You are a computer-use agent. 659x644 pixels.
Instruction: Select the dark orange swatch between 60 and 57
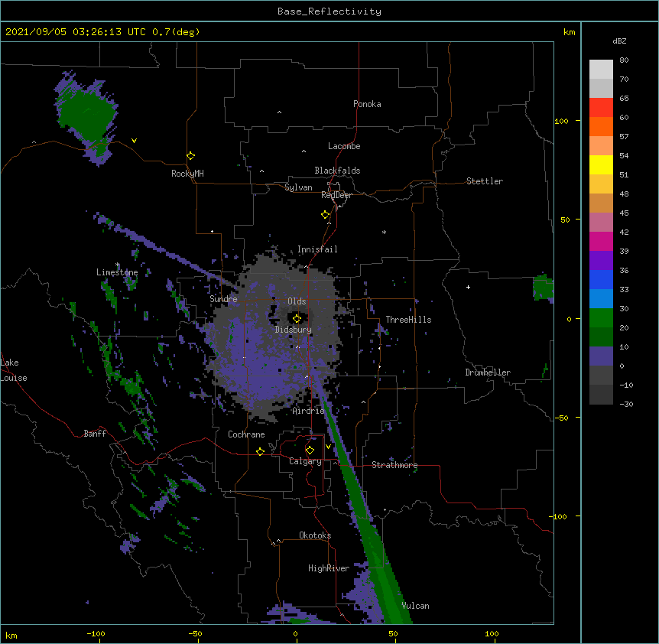point(601,126)
